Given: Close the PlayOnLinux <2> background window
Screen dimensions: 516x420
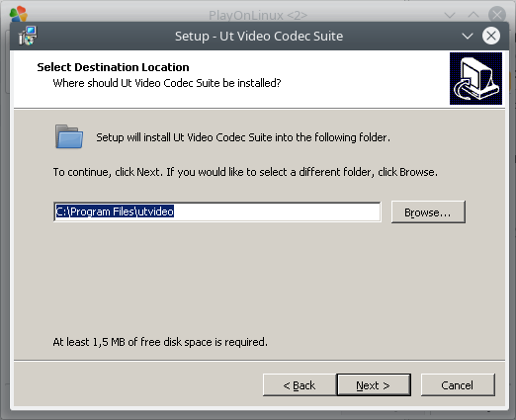Looking at the screenshot, I should (497, 15).
